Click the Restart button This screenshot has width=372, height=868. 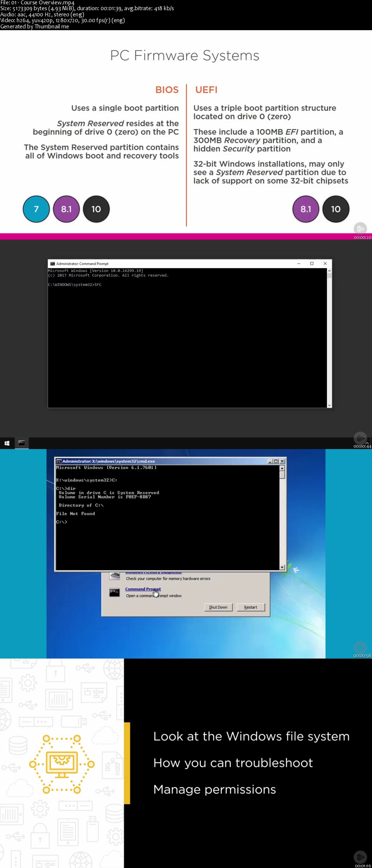251,607
